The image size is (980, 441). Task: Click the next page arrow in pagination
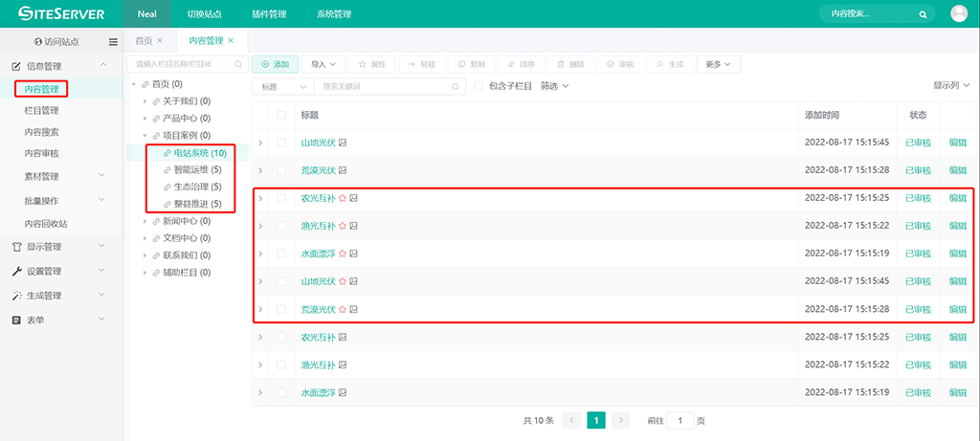click(620, 420)
